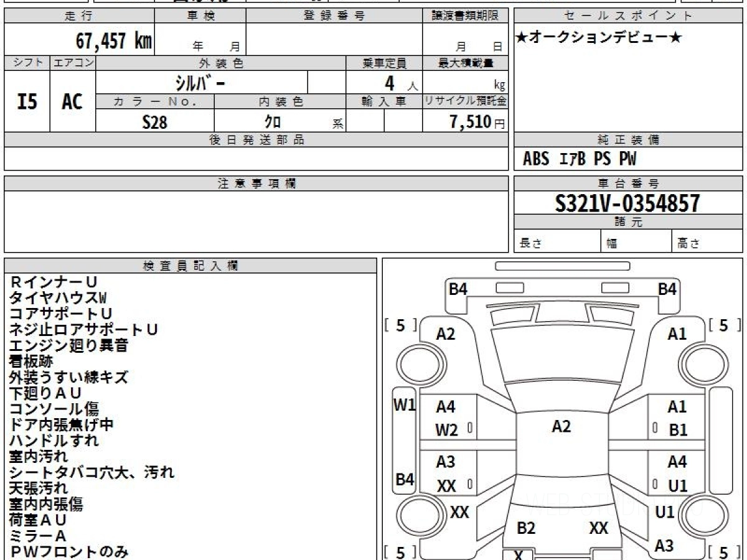Select the note 荷室AU
The height and width of the screenshot is (560, 747).
37,520
